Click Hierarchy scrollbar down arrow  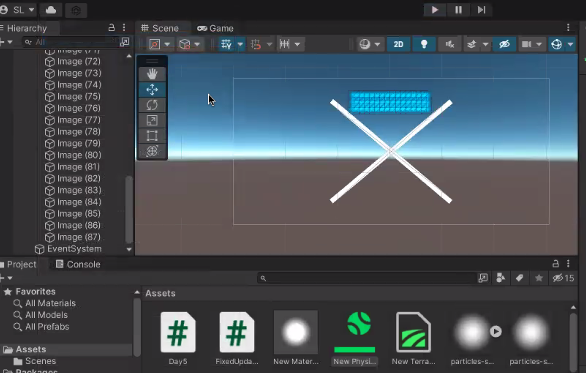129,249
